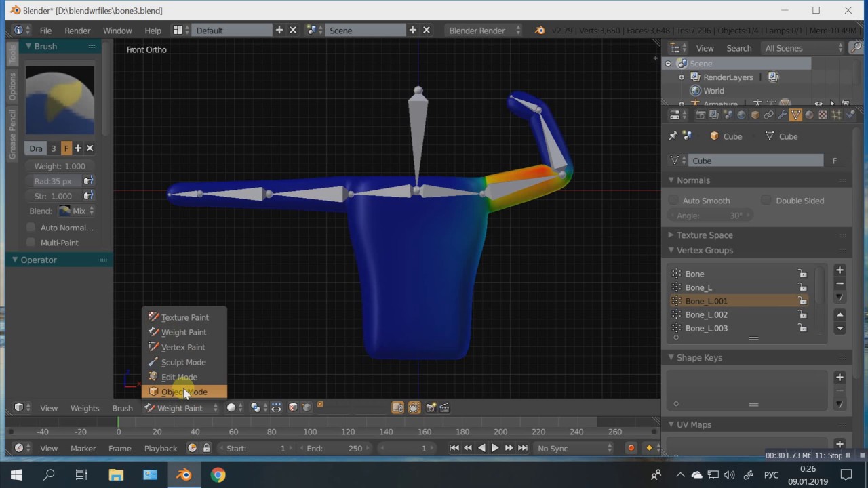Choose Sculpt Mode in the mode list
Image resolution: width=868 pixels, height=488 pixels.
183,362
